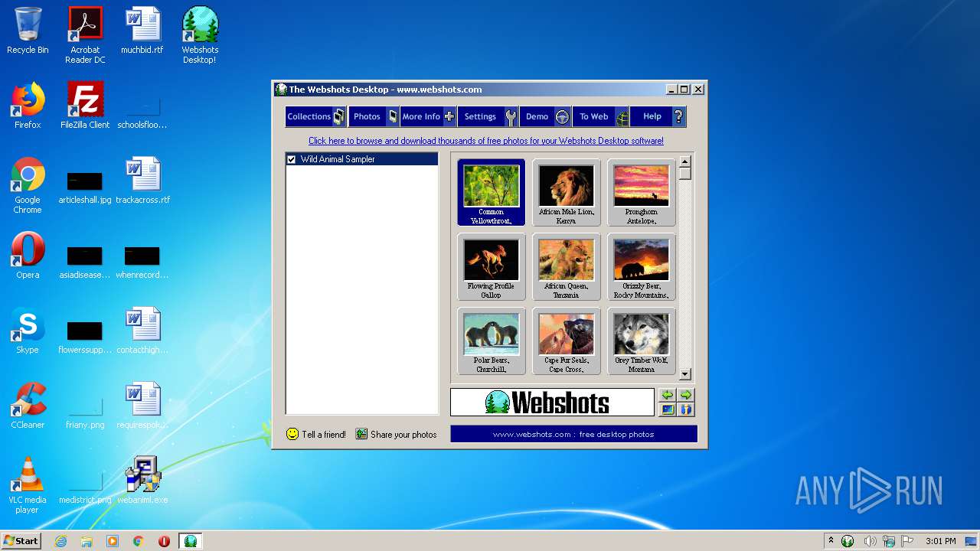
Task: Select the muchbid.rtf desktop file
Action: (x=142, y=31)
